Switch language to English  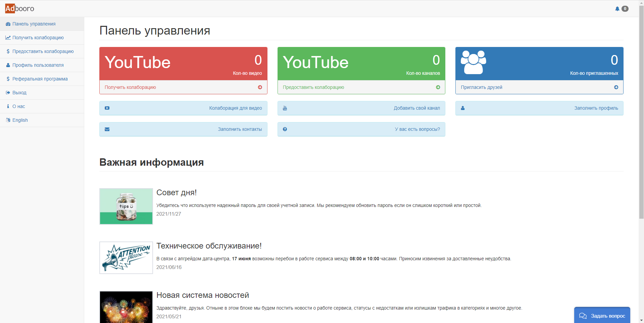tap(42, 120)
